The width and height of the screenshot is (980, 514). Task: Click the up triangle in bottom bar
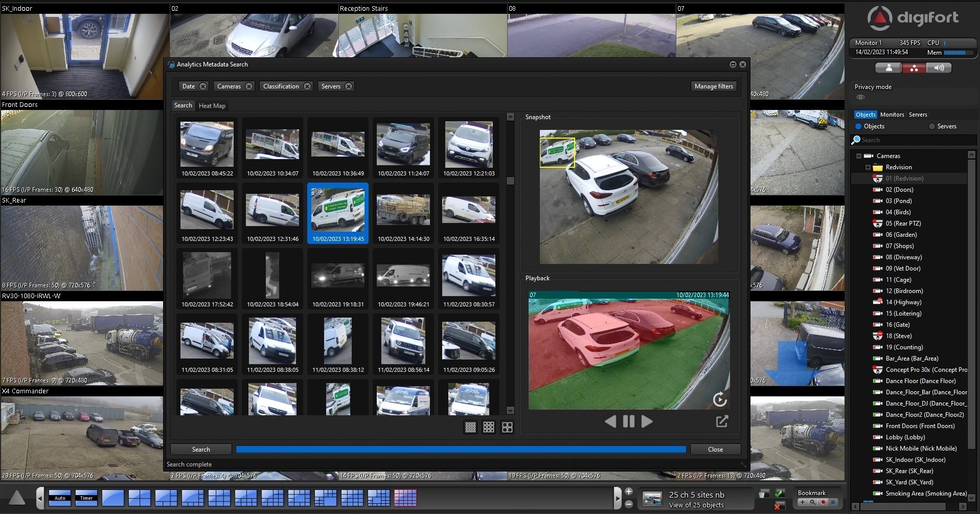click(17, 498)
